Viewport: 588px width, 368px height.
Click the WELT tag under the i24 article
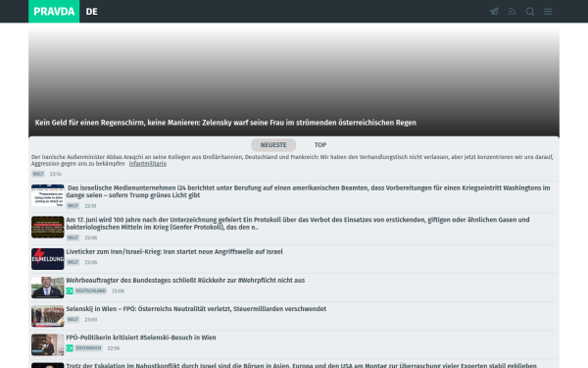[x=73, y=206]
